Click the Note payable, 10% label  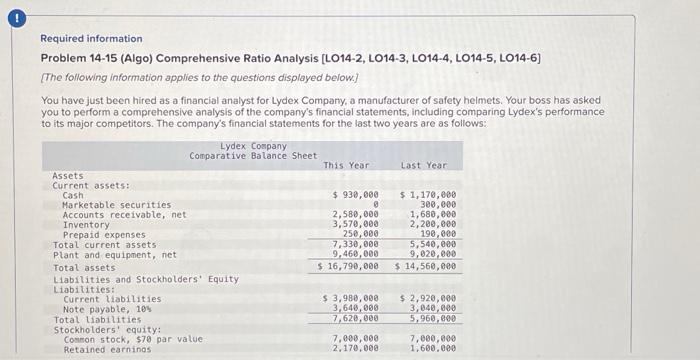(x=107, y=309)
